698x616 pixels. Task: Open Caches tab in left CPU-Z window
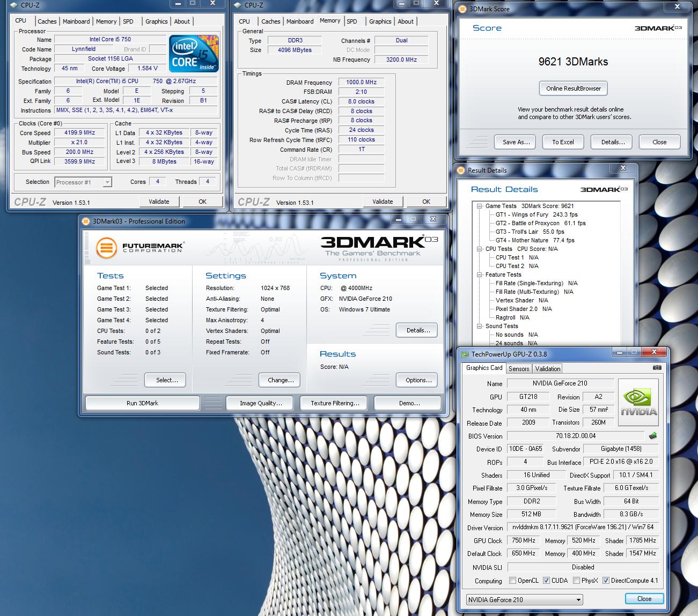[x=47, y=21]
